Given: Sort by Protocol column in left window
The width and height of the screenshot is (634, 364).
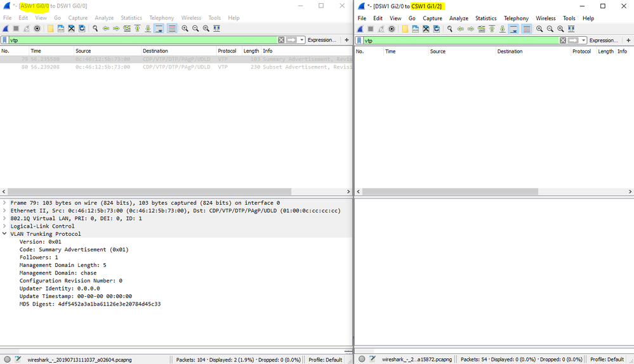Looking at the screenshot, I should (x=228, y=51).
